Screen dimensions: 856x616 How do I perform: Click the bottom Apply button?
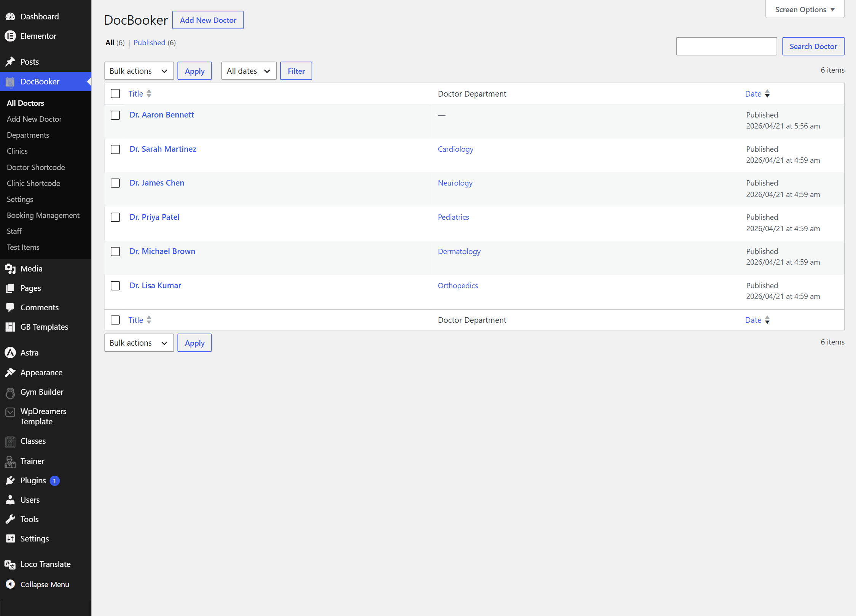click(x=194, y=343)
